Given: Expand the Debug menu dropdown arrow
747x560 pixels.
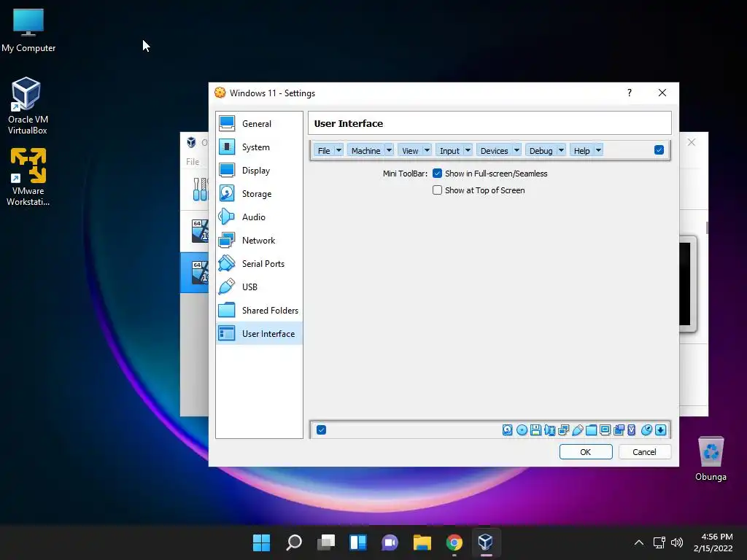Looking at the screenshot, I should (561, 150).
